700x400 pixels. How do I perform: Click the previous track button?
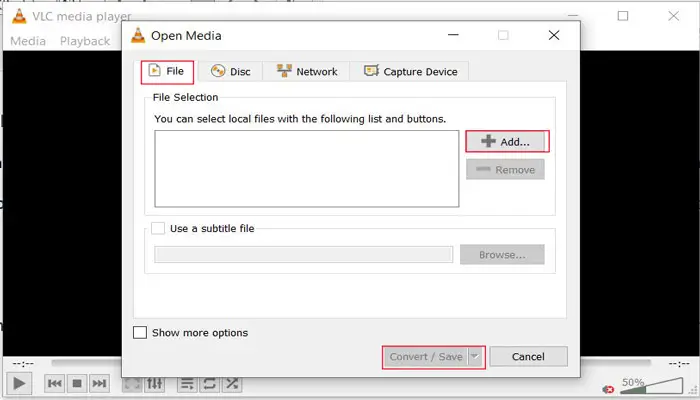click(x=55, y=383)
